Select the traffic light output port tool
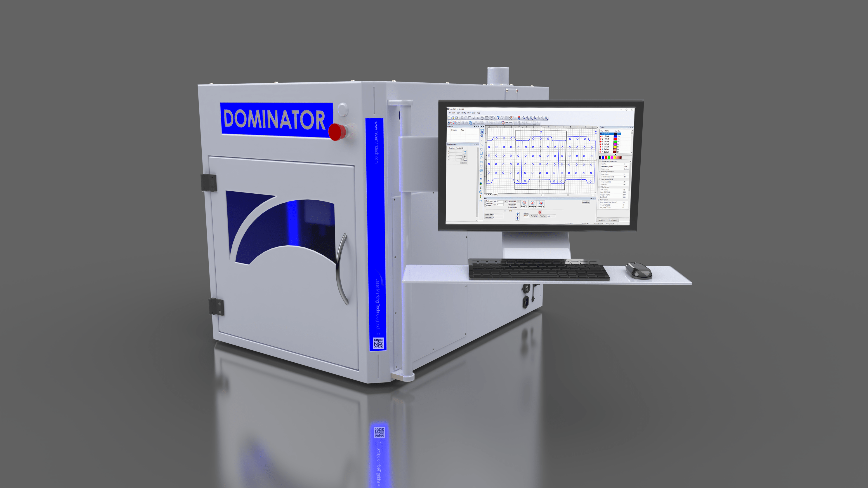 point(481,197)
